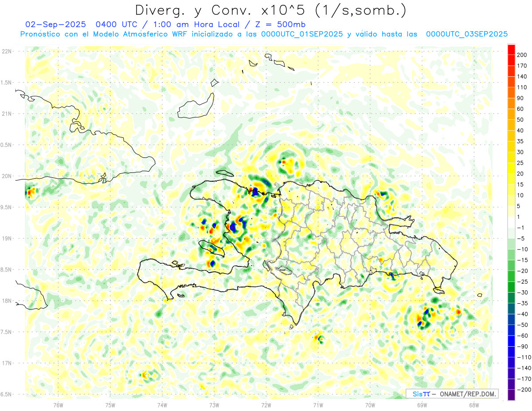Click the '-40' colorbar value

(x=522, y=314)
